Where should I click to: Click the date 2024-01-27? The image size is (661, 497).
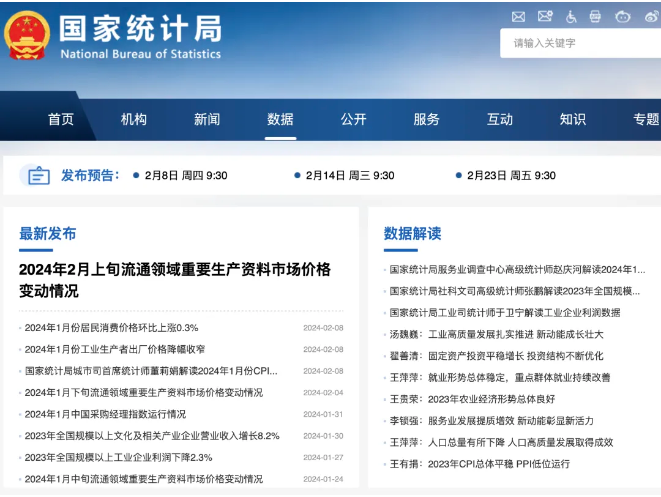coord(323,457)
